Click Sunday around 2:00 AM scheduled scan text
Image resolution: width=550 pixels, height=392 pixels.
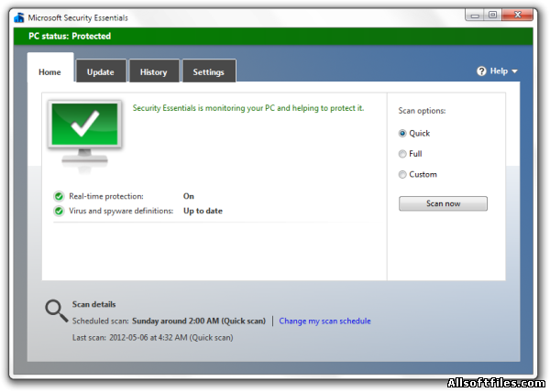point(199,321)
